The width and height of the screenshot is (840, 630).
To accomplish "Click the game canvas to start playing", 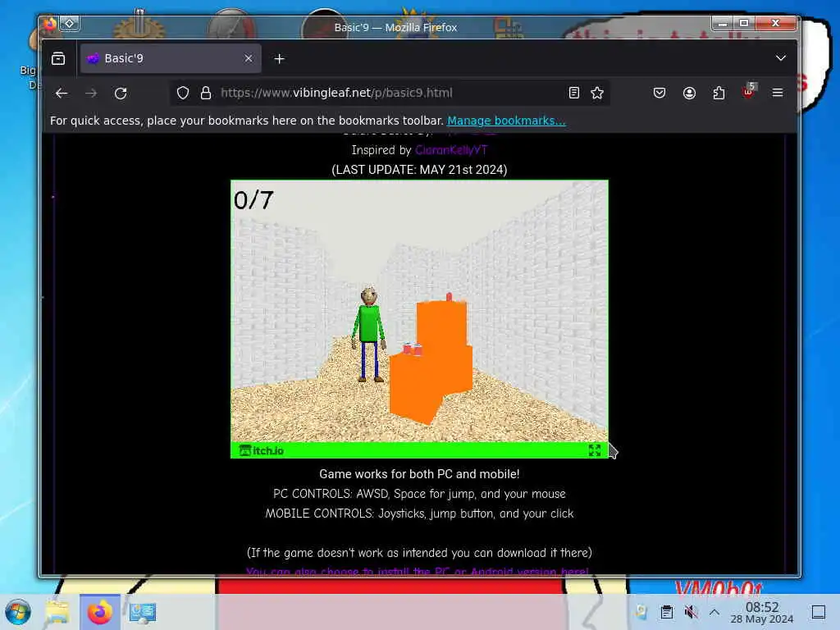I will 419,311.
